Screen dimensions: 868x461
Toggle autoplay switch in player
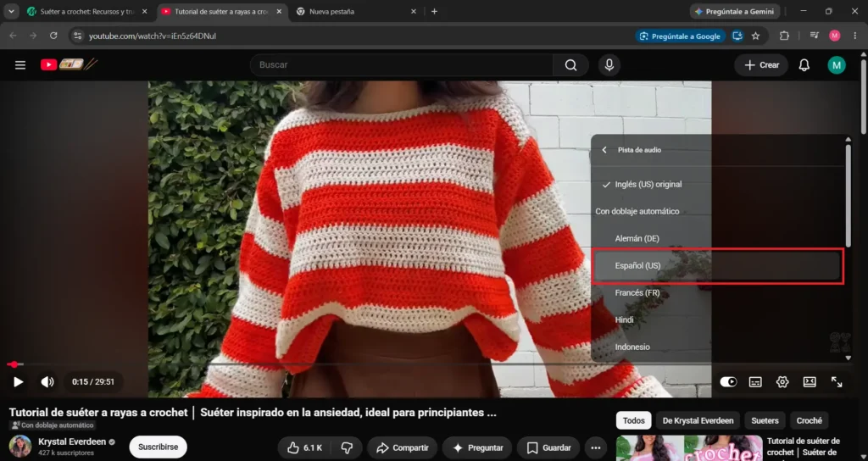pyautogui.click(x=728, y=382)
